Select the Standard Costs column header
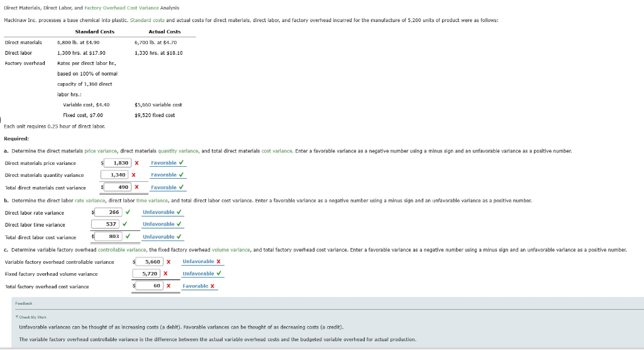 (x=95, y=31)
